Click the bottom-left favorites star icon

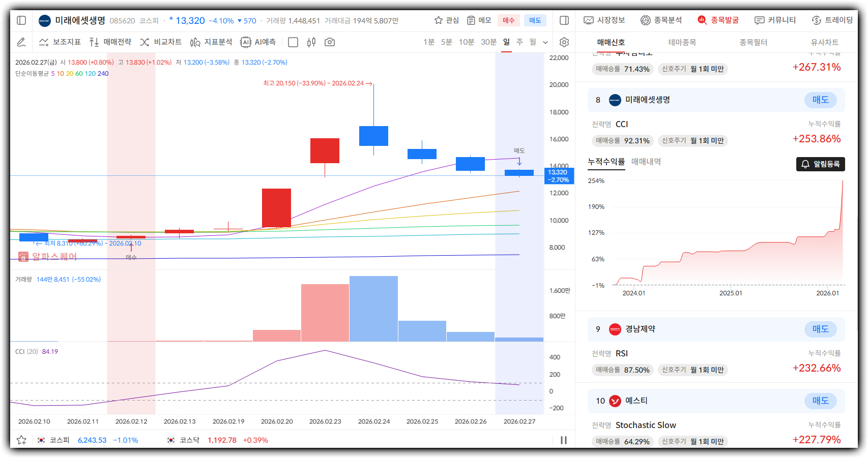pyautogui.click(x=21, y=440)
